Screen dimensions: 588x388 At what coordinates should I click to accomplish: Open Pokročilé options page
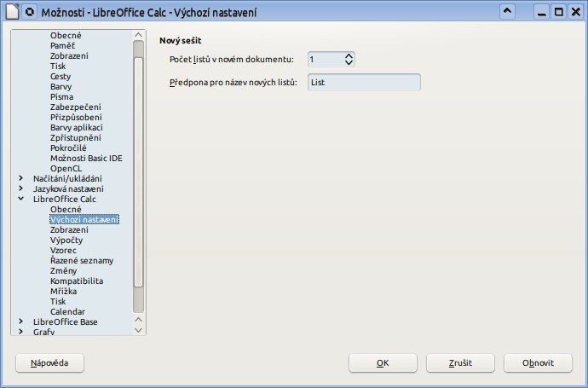click(68, 148)
